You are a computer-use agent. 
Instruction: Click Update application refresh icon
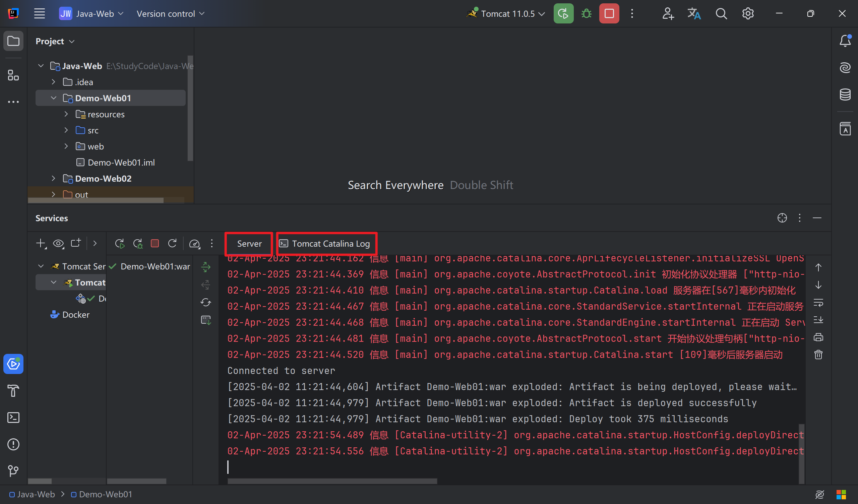[x=172, y=243]
